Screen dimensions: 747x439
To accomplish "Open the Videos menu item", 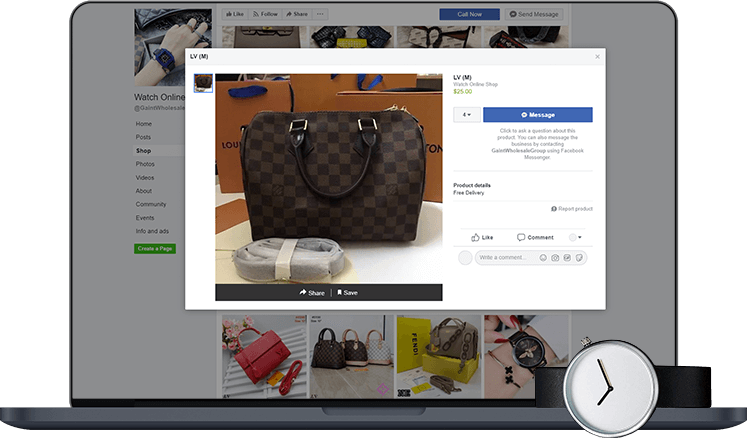I will click(x=145, y=178).
